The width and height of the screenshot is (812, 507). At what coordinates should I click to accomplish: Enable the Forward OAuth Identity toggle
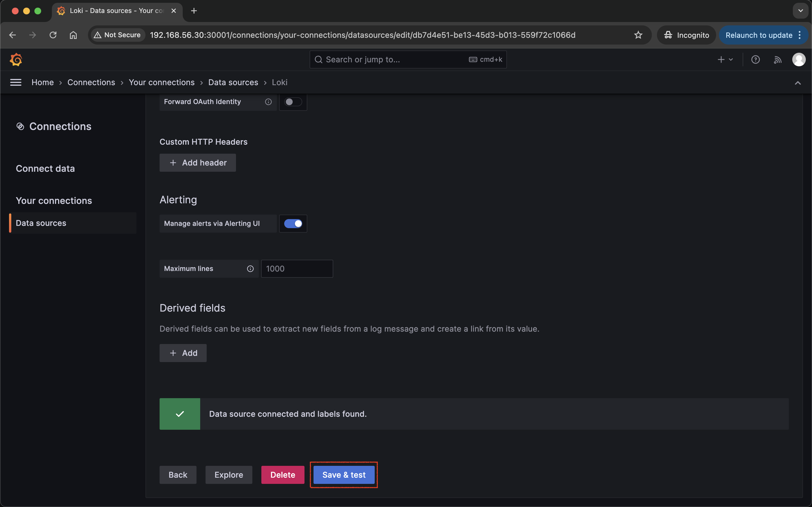coord(293,102)
